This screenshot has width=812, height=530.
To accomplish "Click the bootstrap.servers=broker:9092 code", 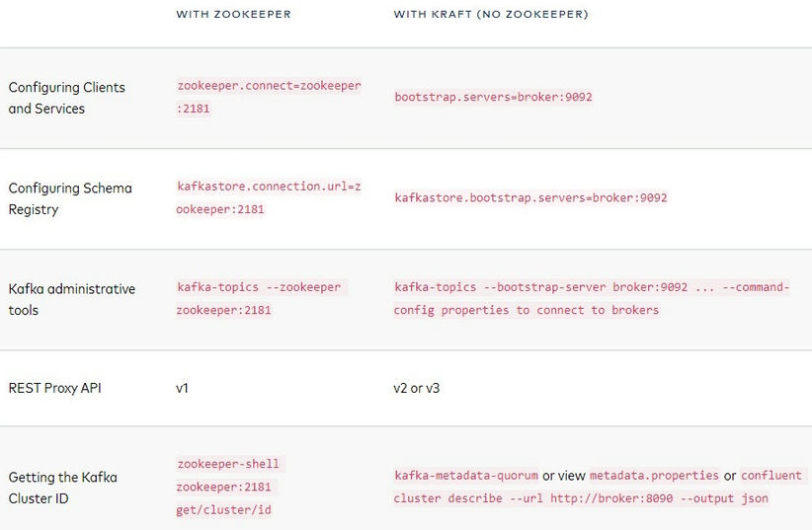I will [493, 97].
